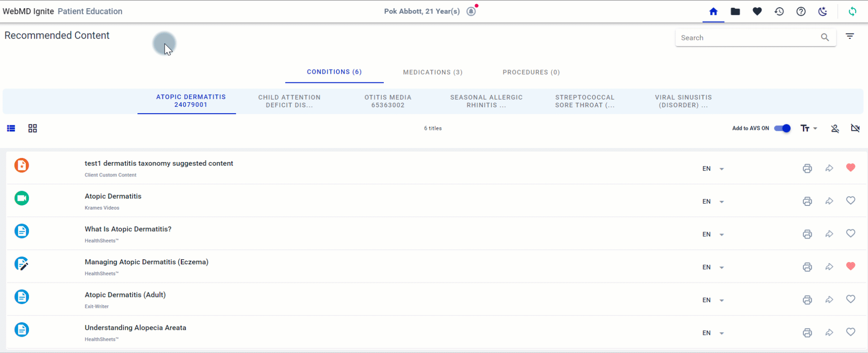
Task: Unfavorite Managing Atopic Dermatitis (Eczema)
Action: [x=850, y=267]
